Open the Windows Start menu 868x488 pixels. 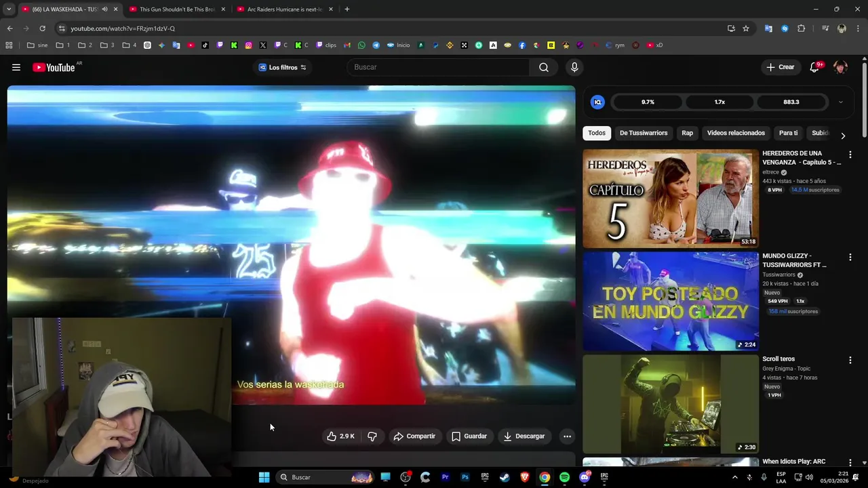pyautogui.click(x=264, y=477)
